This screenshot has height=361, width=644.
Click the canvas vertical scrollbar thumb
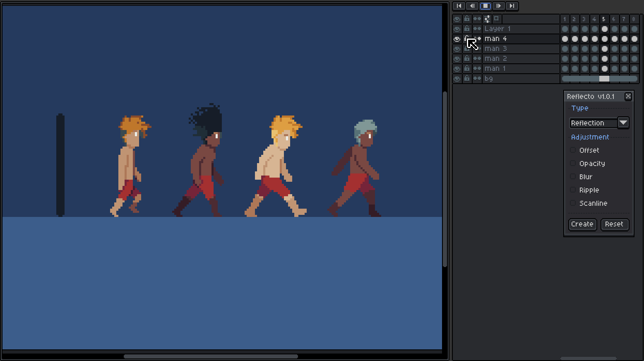(445, 179)
